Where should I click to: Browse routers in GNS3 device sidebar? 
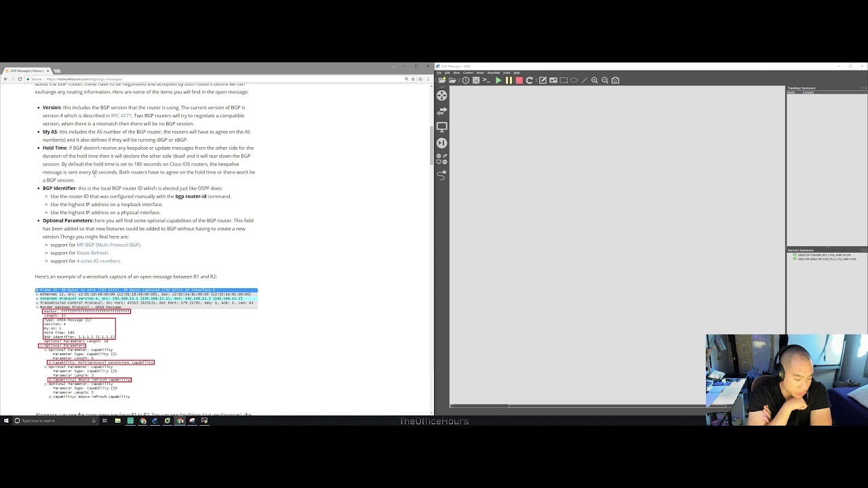pyautogui.click(x=442, y=96)
